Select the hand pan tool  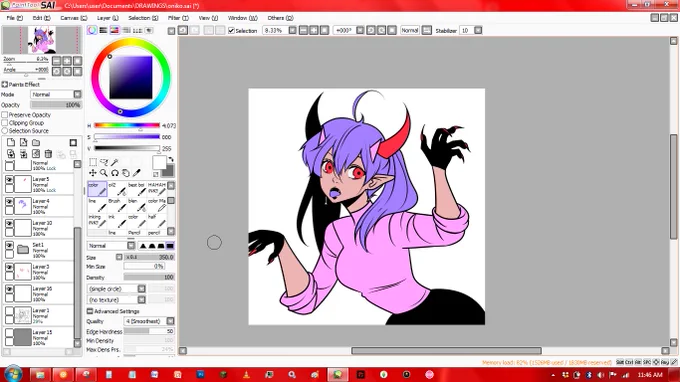(x=126, y=173)
